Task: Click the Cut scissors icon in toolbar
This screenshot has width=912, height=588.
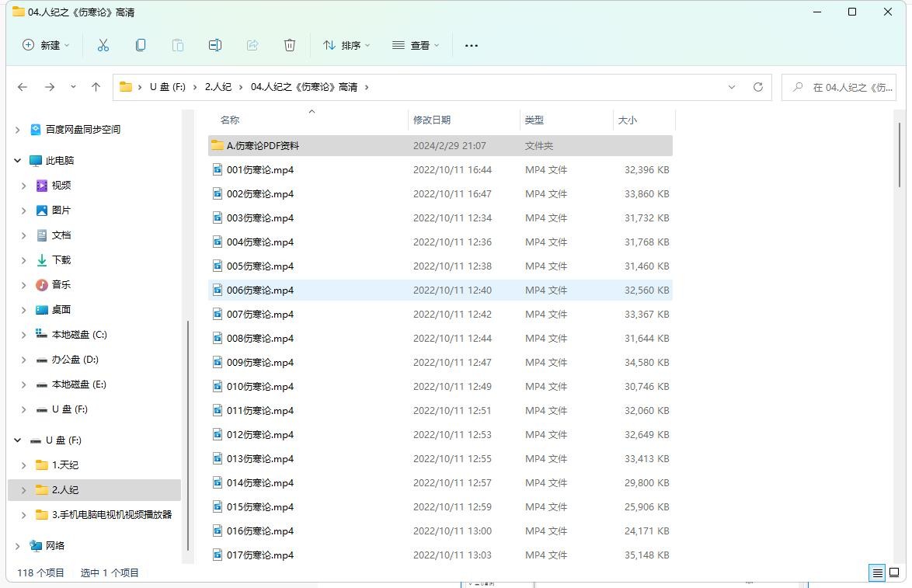Action: pos(103,45)
